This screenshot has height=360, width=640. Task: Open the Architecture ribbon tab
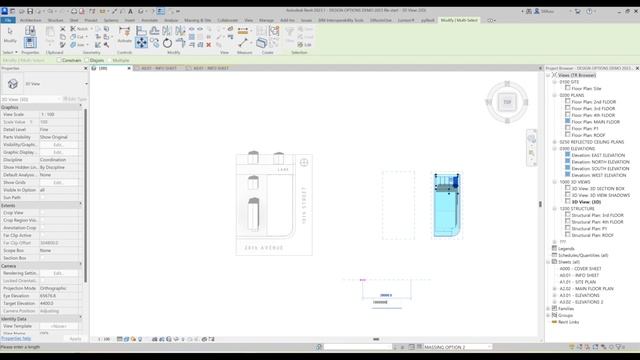click(31, 20)
